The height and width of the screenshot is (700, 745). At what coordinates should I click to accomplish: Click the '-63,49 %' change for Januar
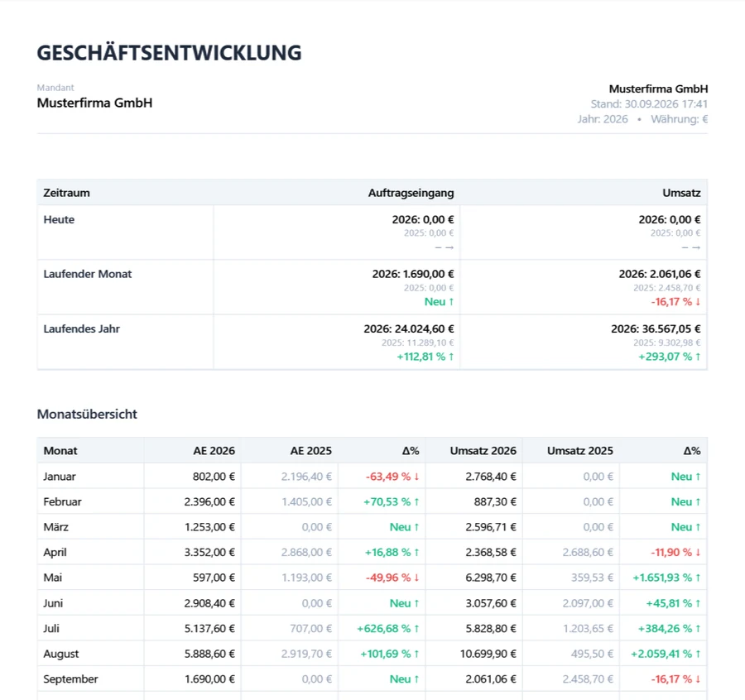click(388, 477)
